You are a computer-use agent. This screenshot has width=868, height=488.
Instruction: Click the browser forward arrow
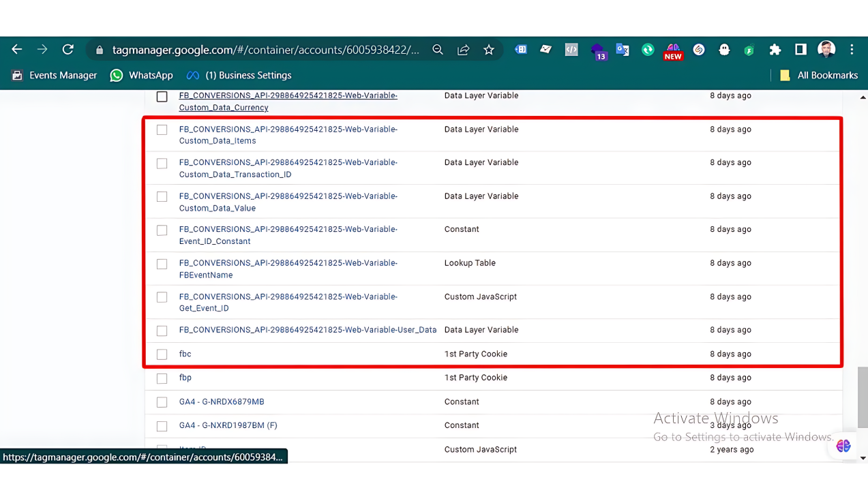[42, 50]
